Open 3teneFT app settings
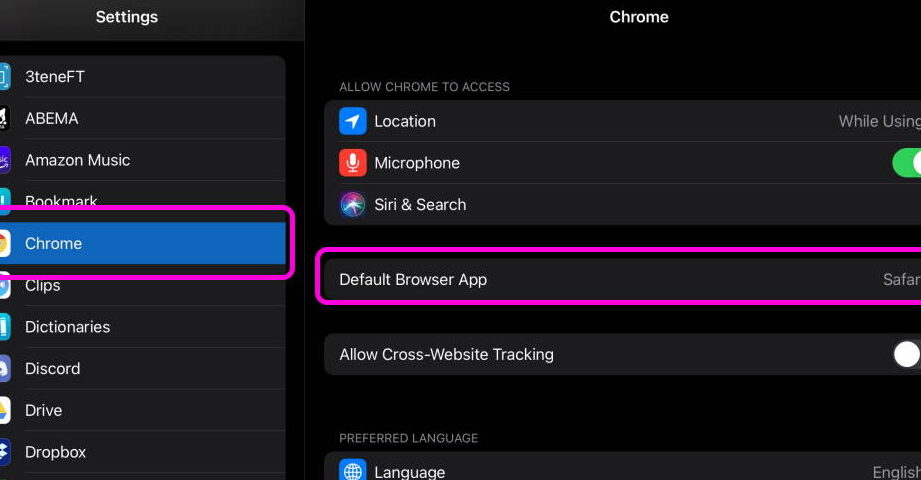 click(143, 76)
